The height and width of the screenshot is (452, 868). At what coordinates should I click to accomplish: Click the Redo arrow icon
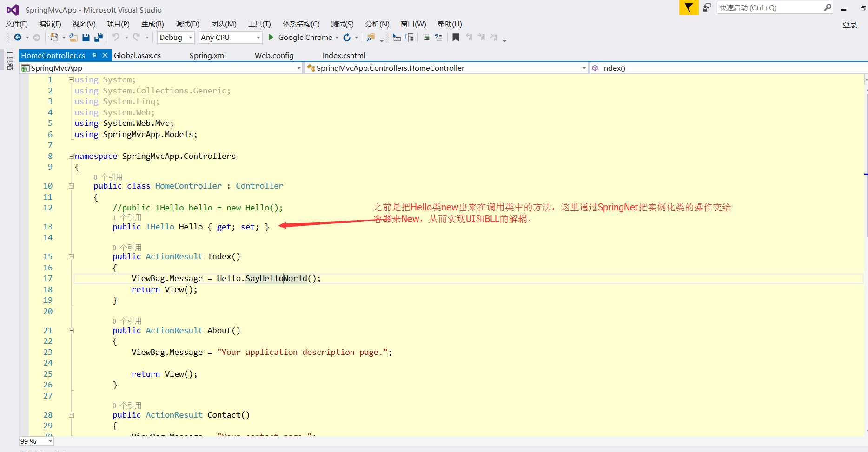[x=136, y=37]
